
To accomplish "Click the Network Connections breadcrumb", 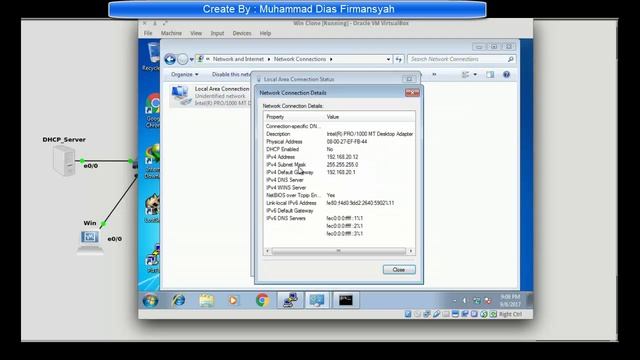I will tap(300, 59).
